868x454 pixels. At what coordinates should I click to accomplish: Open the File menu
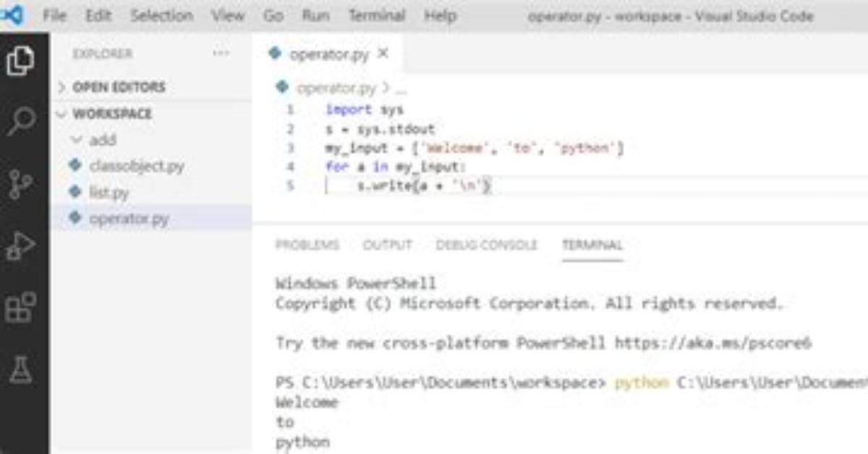[55, 15]
